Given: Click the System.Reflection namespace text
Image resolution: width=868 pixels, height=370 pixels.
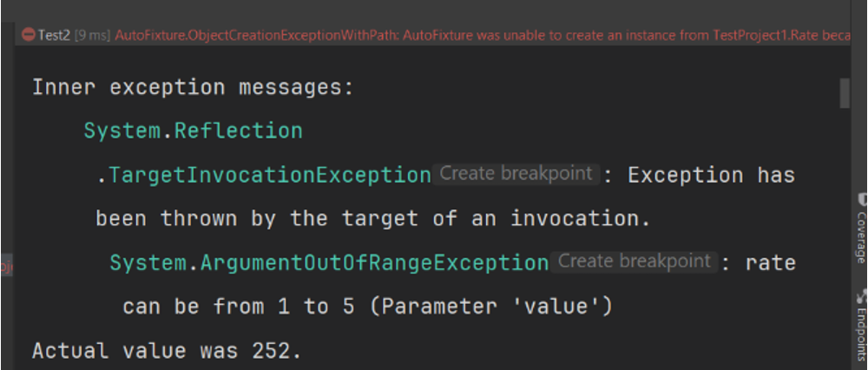Looking at the screenshot, I should [x=193, y=131].
